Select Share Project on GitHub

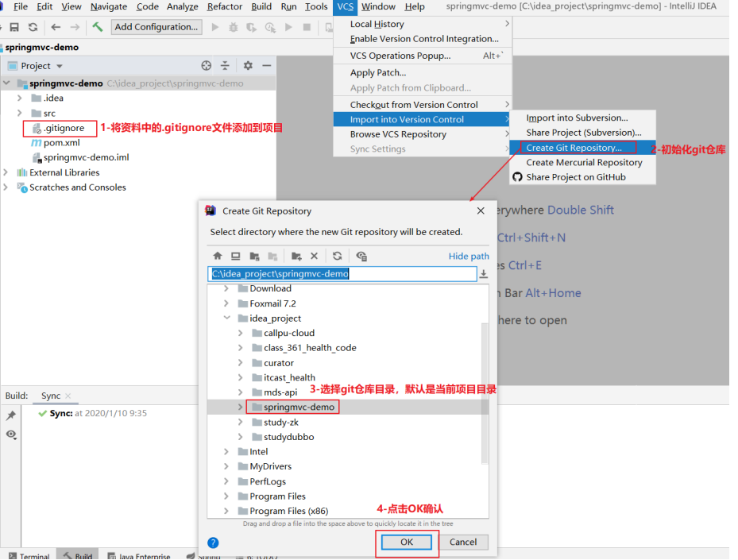pos(582,177)
